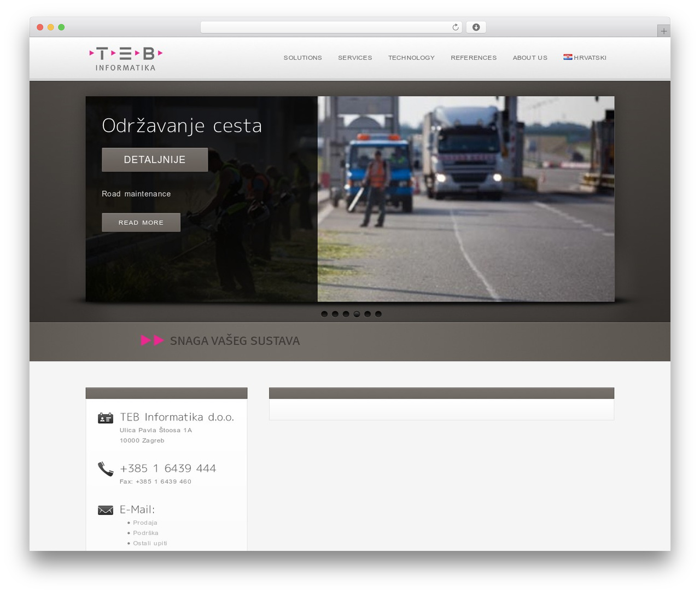Click the E-Mail: heading
Viewport: 700px width, 593px height.
[137, 509]
